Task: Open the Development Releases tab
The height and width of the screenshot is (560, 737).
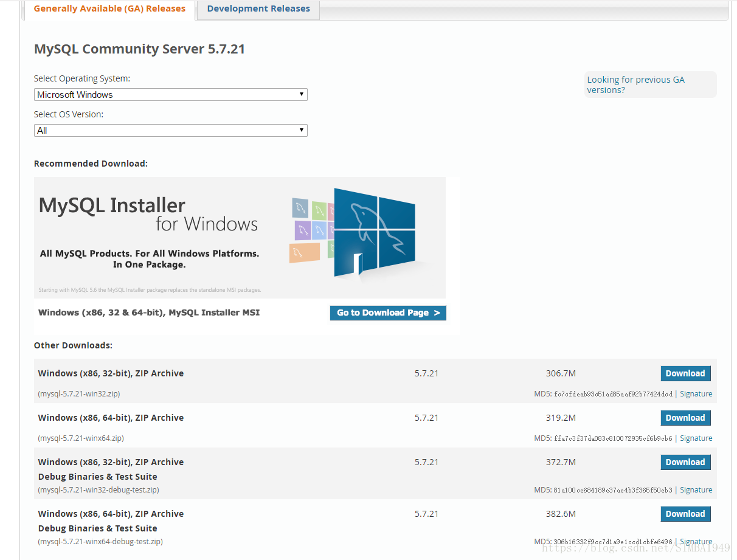Action: (x=258, y=9)
